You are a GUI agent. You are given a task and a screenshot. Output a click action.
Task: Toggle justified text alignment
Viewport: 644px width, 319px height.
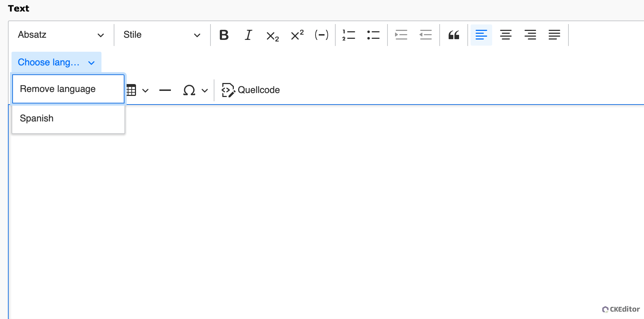tap(554, 35)
